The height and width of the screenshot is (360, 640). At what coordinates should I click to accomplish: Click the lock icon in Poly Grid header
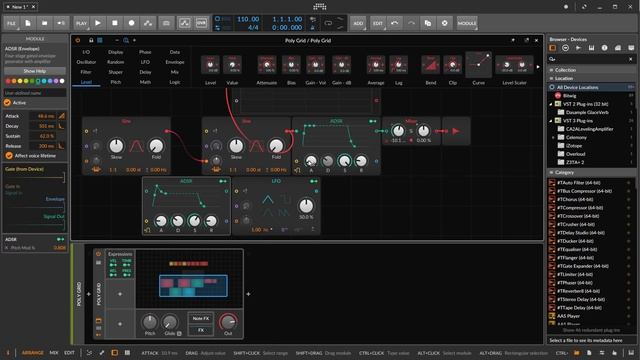pyautogui.click(x=91, y=40)
